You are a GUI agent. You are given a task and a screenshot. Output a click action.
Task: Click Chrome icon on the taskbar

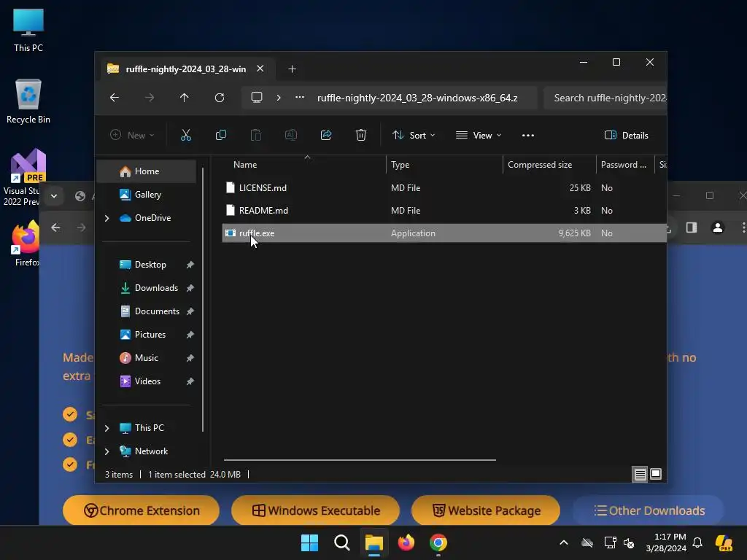pos(438,542)
